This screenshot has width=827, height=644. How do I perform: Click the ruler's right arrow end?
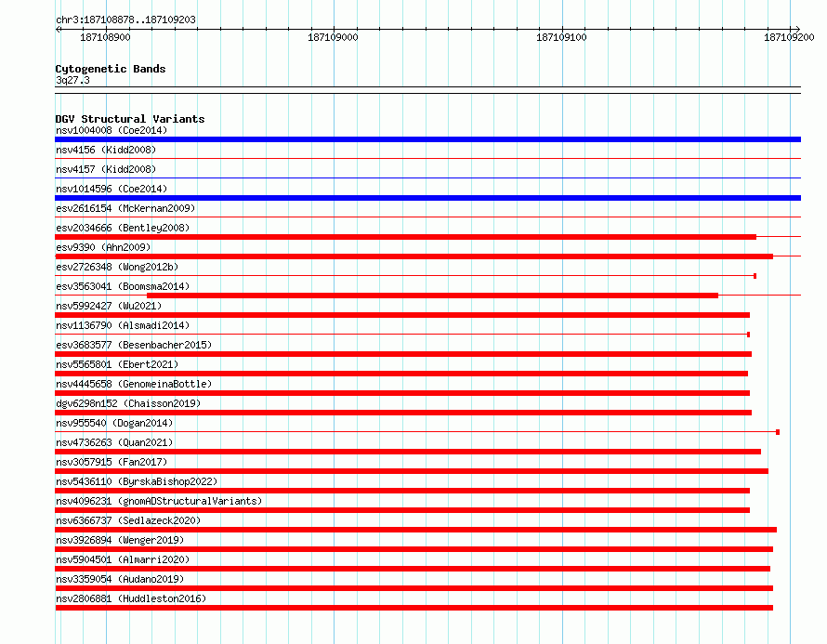(797, 29)
